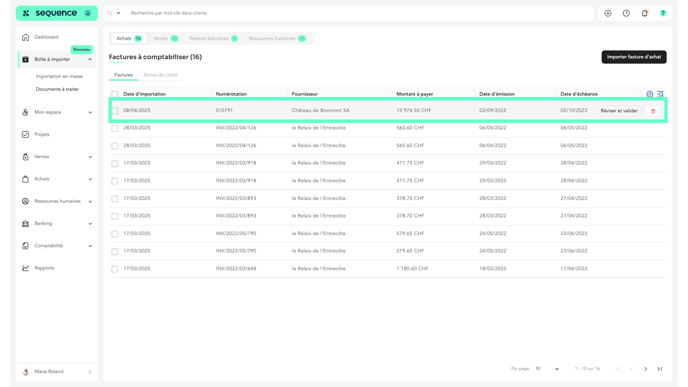This screenshot has height=387, width=688.
Task: Click the Sequence logo
Action: [x=50, y=13]
